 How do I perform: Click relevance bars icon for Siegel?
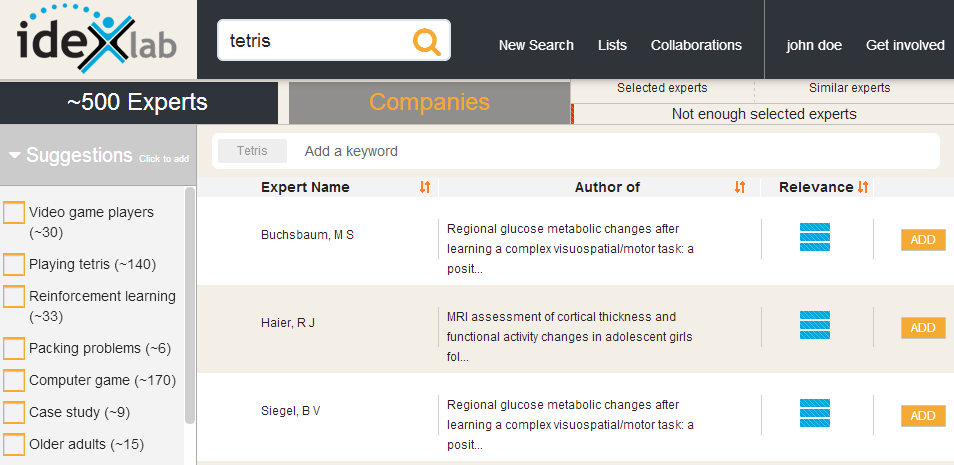pos(815,414)
